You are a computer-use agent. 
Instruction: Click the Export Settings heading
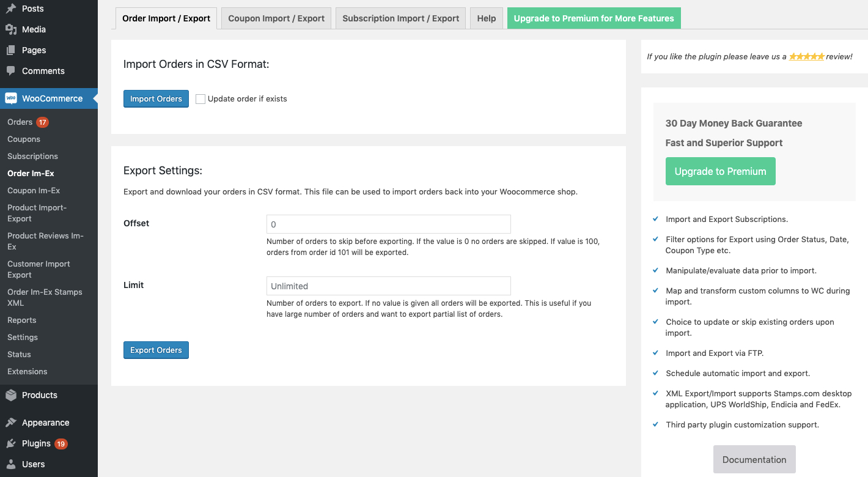(x=163, y=171)
